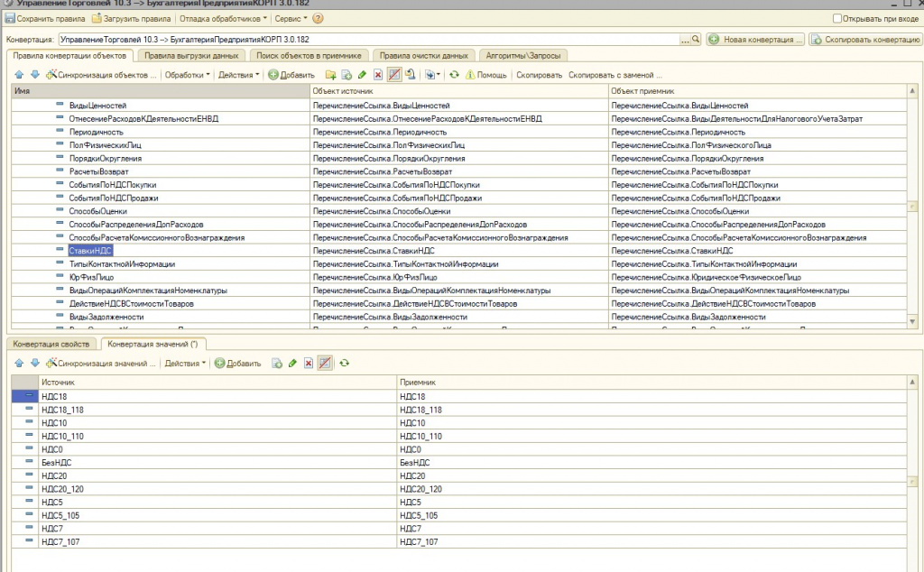Open Сервис dropdown menu
924x572 pixels.
pyautogui.click(x=291, y=18)
